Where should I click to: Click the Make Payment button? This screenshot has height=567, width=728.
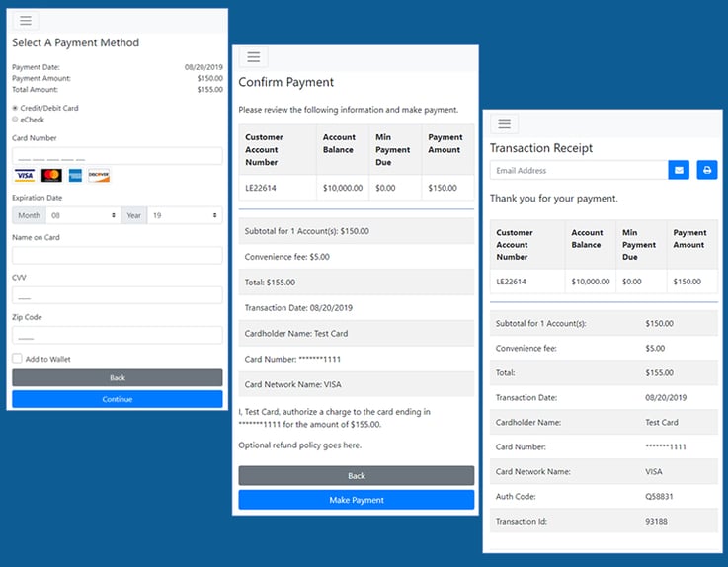[x=357, y=500]
